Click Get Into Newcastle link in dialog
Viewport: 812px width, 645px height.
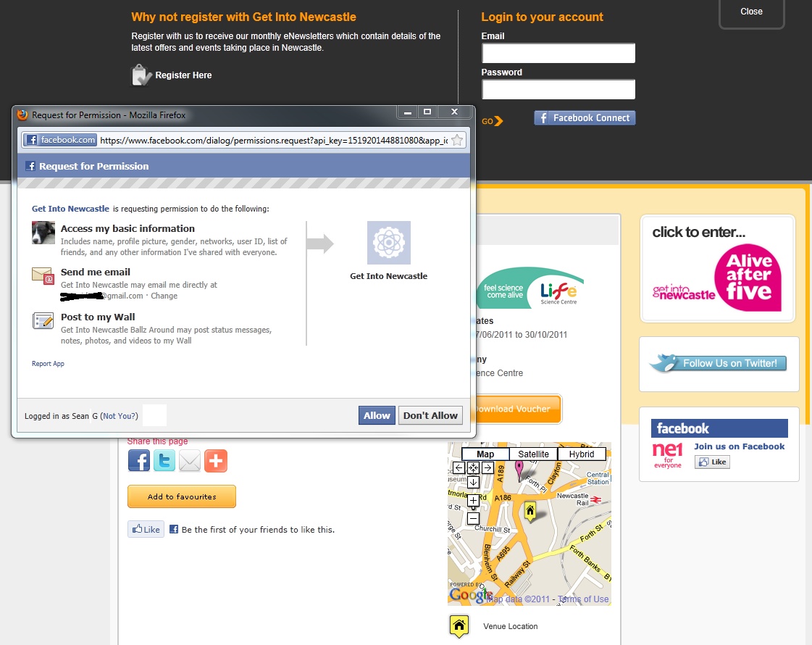point(70,209)
